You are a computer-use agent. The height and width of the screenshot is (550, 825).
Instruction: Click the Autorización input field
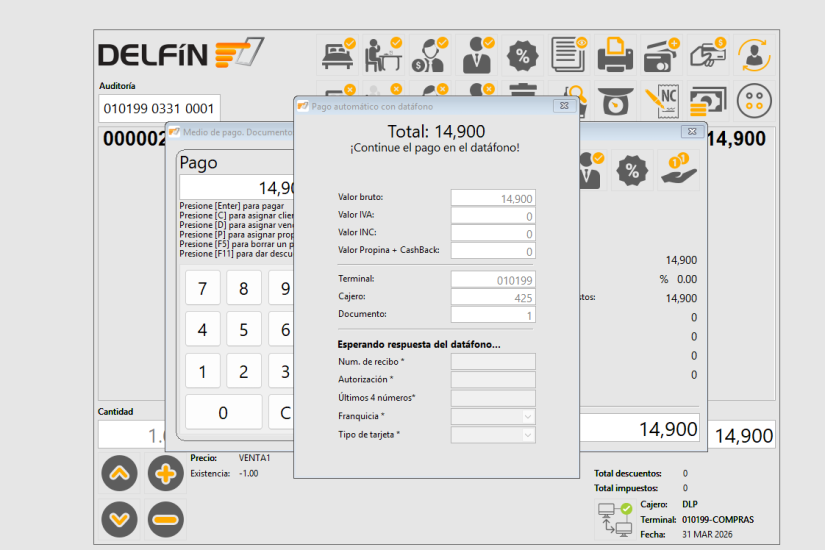point(493,379)
